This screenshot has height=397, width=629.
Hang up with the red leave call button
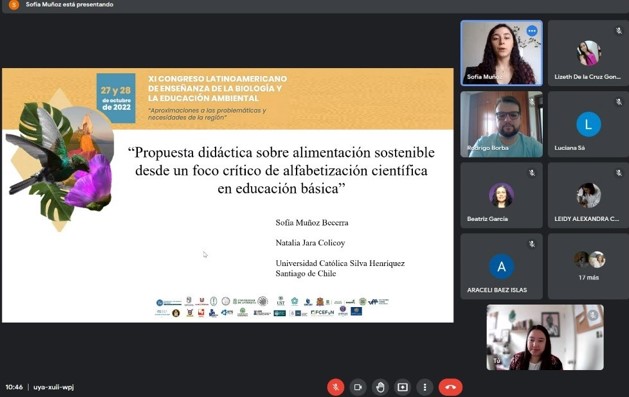point(450,387)
